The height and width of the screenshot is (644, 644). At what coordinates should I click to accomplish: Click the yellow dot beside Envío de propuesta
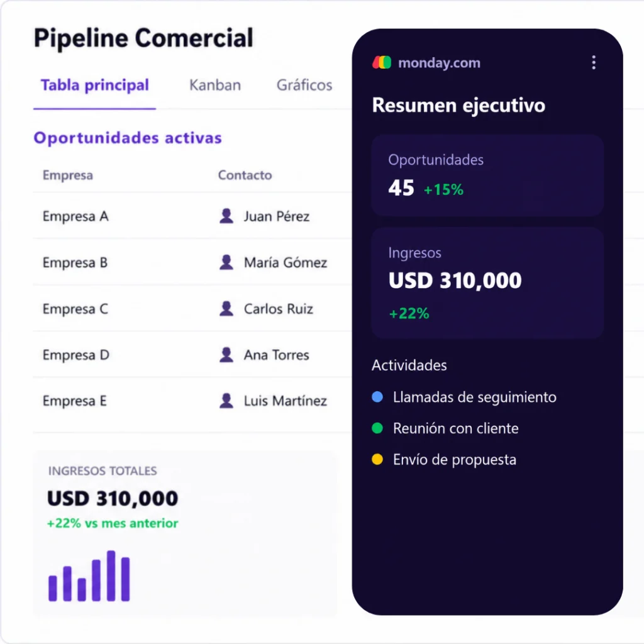tap(377, 459)
